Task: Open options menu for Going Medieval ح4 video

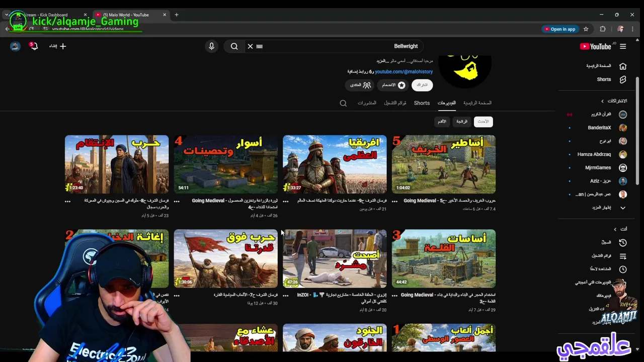Action: (177, 201)
